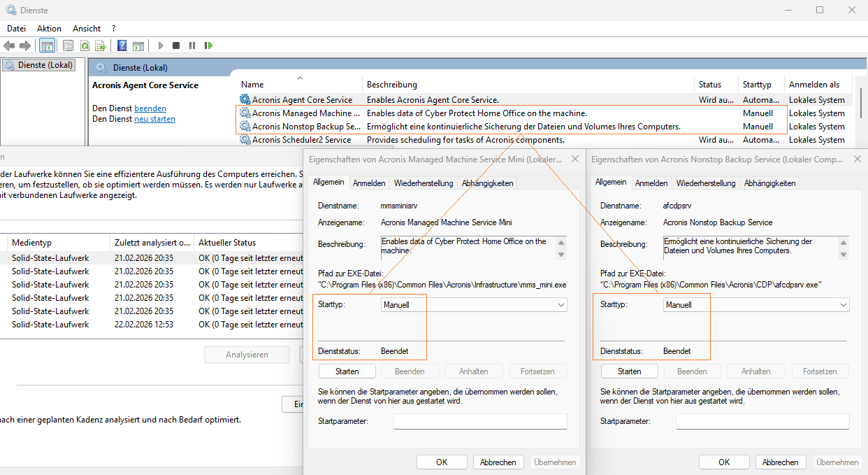Open the Properties toolbar icon
This screenshot has height=475, width=868.
click(x=68, y=45)
